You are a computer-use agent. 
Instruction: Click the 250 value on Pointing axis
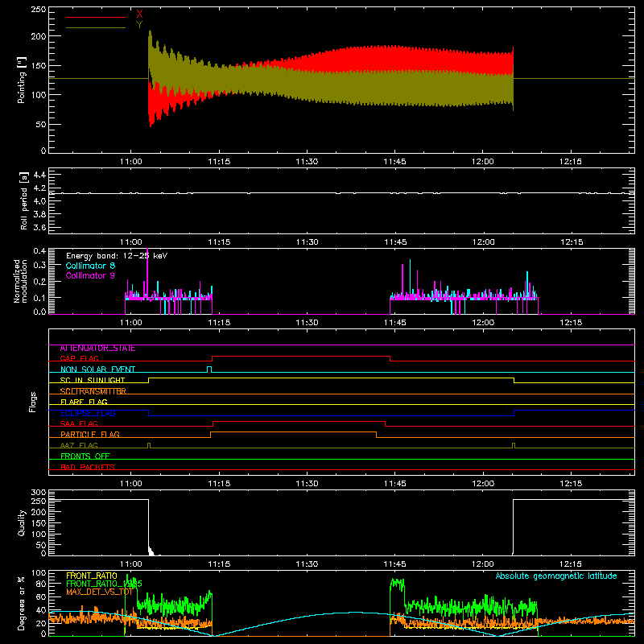(x=38, y=10)
